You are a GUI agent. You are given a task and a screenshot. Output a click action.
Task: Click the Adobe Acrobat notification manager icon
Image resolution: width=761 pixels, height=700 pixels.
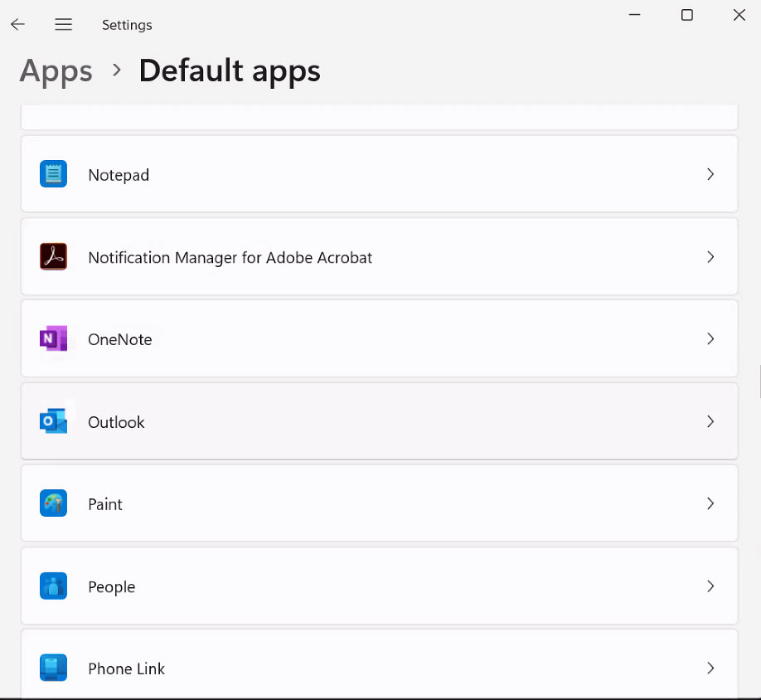[x=53, y=256]
